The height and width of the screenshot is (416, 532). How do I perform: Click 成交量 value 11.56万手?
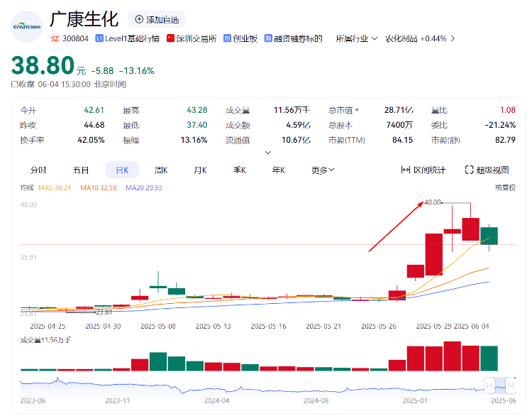[292, 110]
